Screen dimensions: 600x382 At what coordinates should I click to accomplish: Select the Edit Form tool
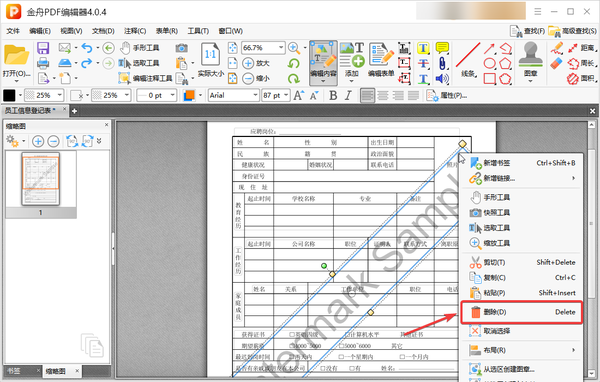[381, 60]
